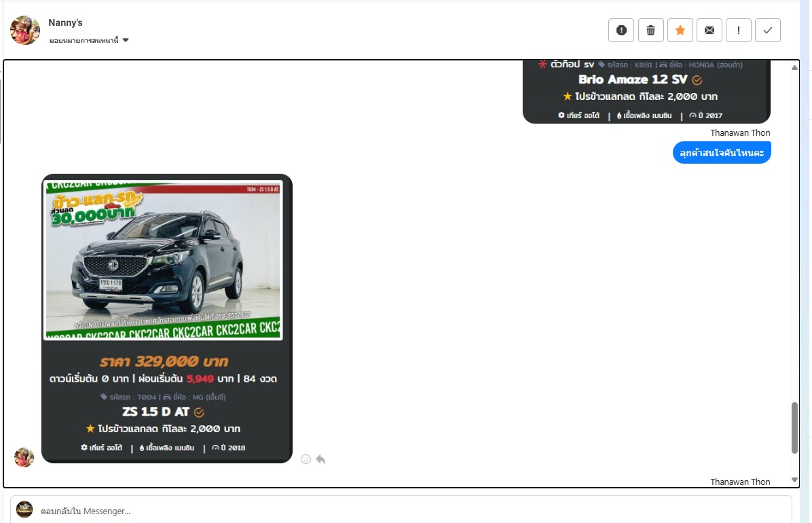The image size is (812, 523).
Task: Click Nanny's profile picture in header
Action: coord(25,31)
